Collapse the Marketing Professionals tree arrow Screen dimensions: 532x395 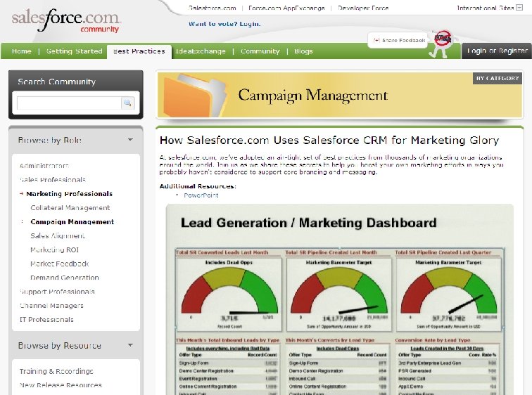[21, 193]
